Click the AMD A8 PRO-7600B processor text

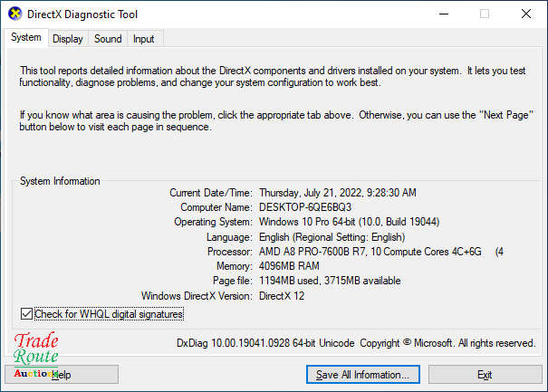pyautogui.click(x=371, y=251)
